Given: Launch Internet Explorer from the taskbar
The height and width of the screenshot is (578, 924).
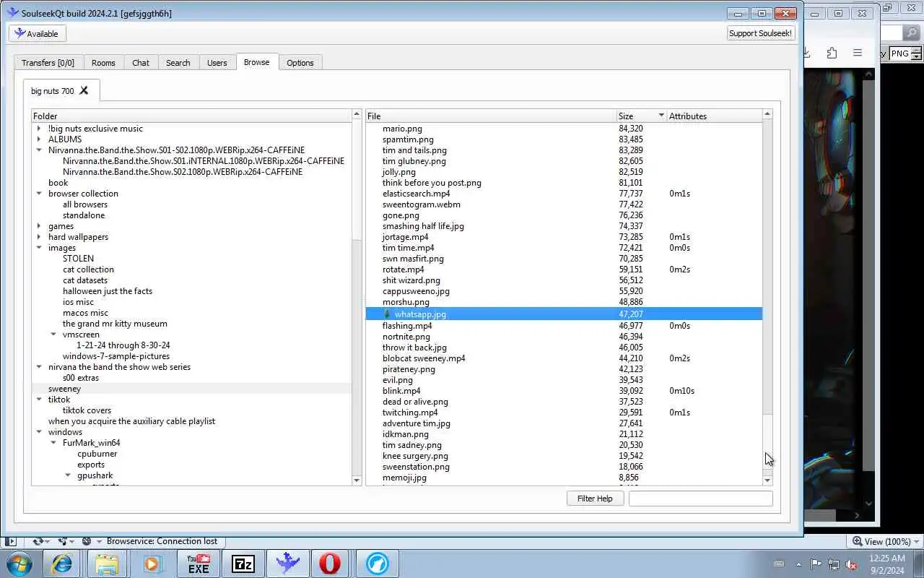Looking at the screenshot, I should pos(62,564).
